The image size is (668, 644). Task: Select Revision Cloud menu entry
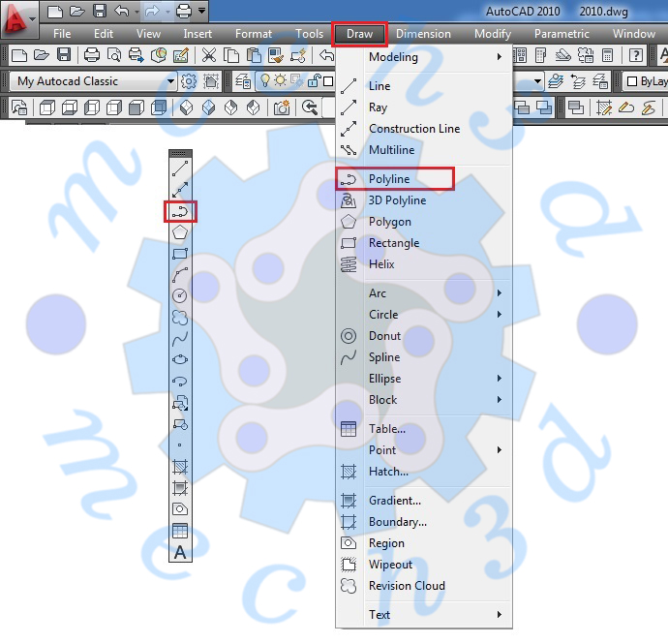click(407, 586)
